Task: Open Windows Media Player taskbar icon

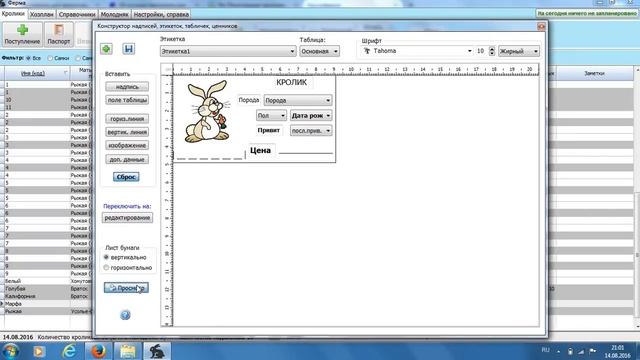Action: click(x=39, y=351)
